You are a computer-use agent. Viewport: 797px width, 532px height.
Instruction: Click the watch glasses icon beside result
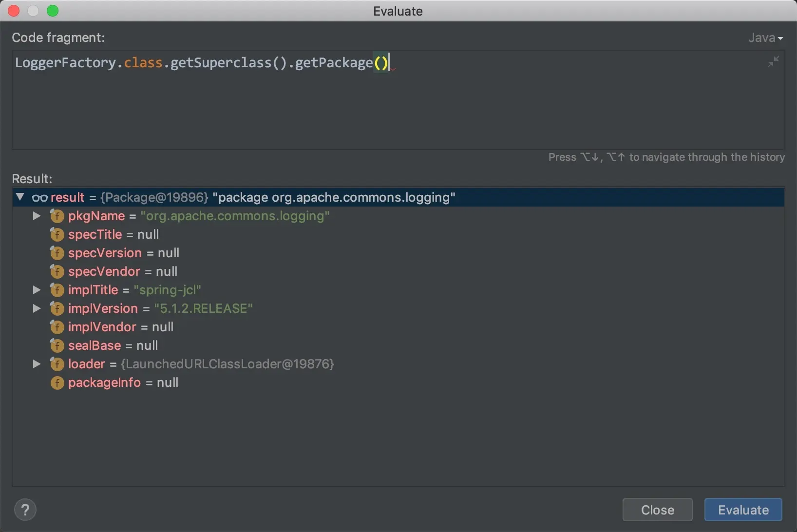[x=39, y=198]
